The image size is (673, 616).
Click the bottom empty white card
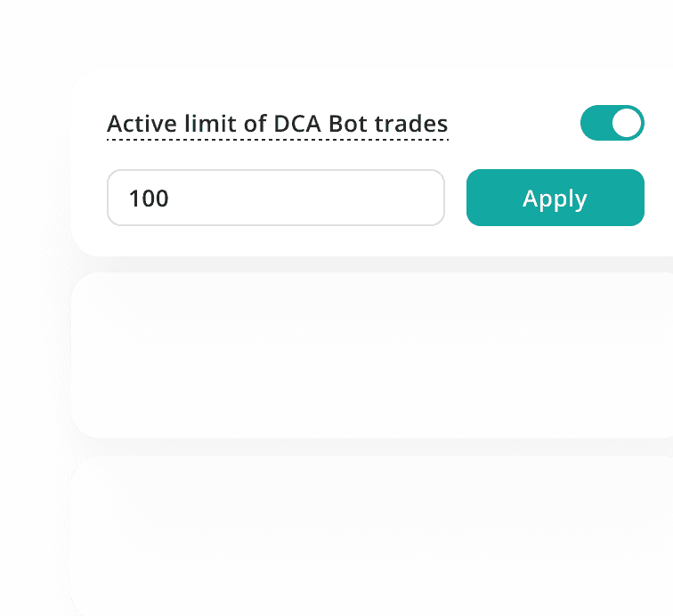point(374,534)
